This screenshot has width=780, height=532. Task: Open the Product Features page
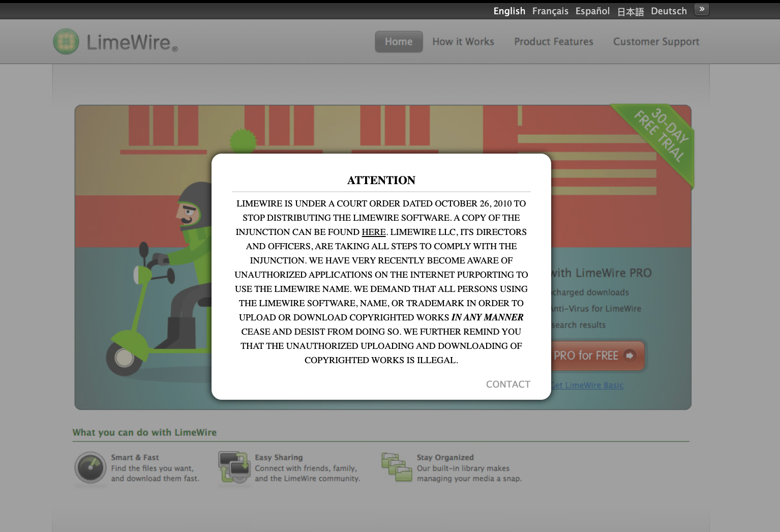554,42
